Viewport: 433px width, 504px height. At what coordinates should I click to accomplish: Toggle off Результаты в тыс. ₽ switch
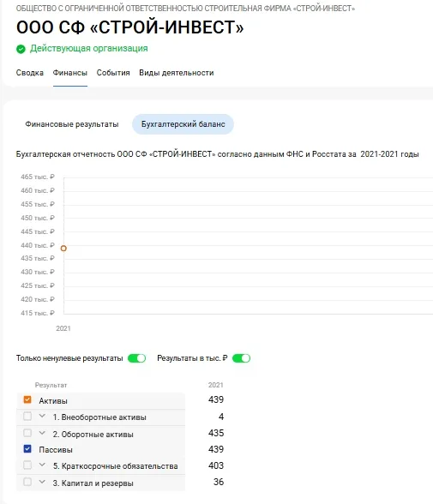242,358
